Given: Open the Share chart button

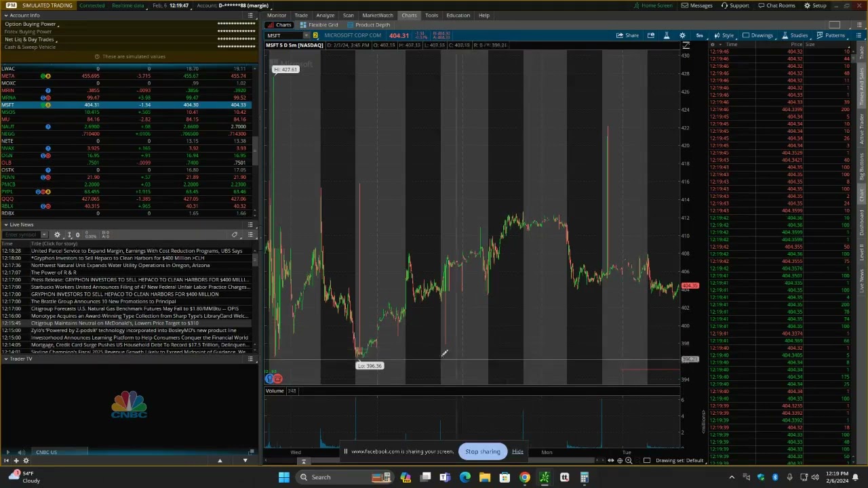Looking at the screenshot, I should click(x=627, y=35).
